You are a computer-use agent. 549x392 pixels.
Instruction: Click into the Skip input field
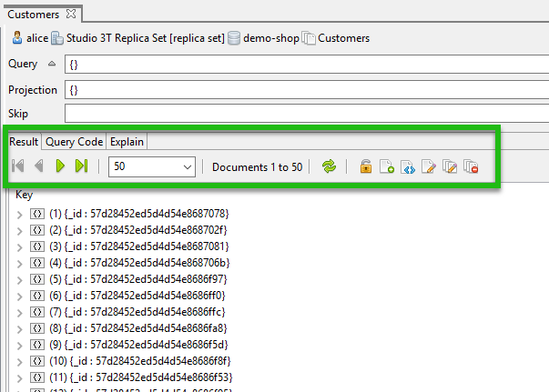pos(307,114)
